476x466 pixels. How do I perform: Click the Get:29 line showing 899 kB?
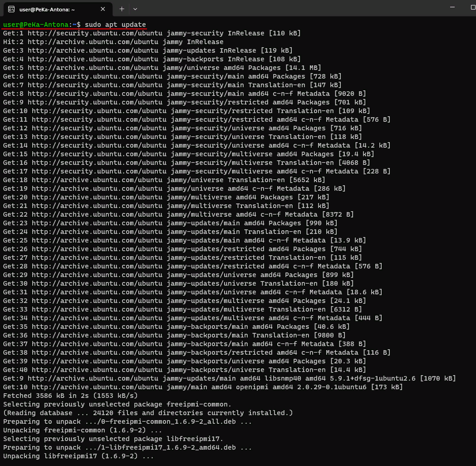click(178, 275)
